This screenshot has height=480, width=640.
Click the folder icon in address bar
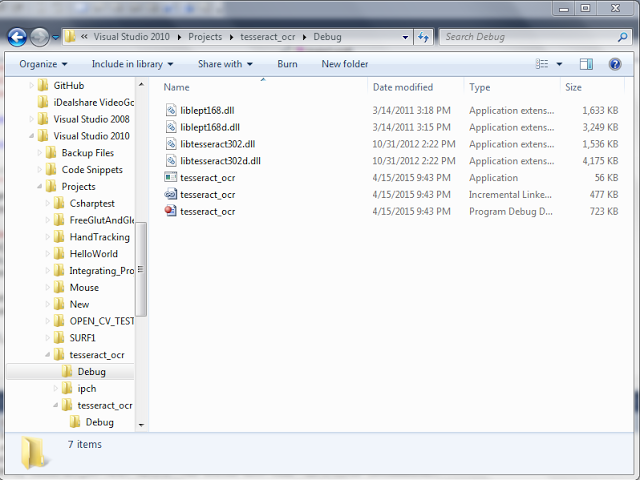[70, 37]
